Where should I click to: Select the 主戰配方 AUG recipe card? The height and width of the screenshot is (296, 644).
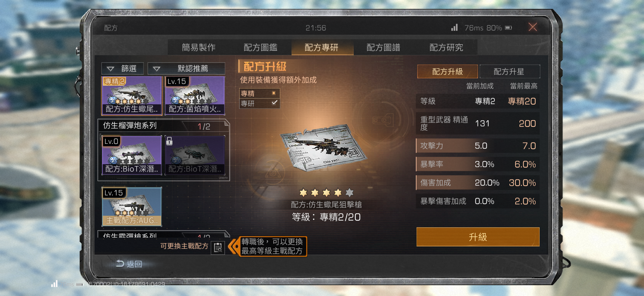coord(131,207)
